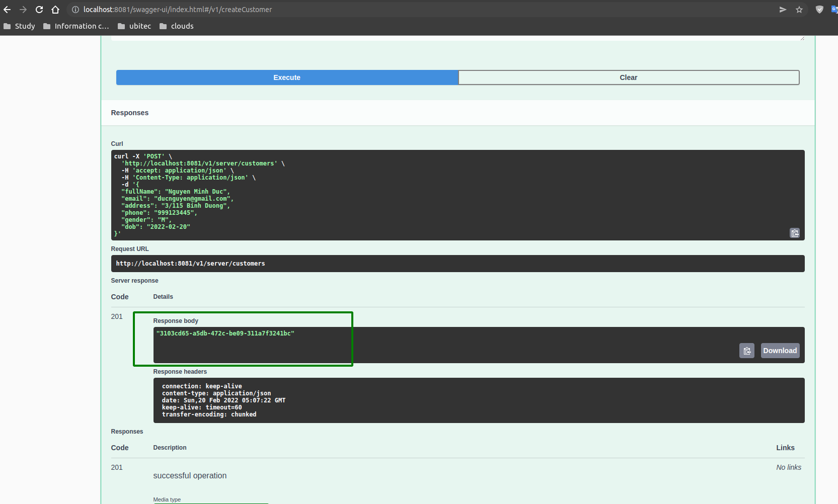Image resolution: width=838 pixels, height=504 pixels.
Task: Open the shield icon in address bar
Action: tap(819, 10)
